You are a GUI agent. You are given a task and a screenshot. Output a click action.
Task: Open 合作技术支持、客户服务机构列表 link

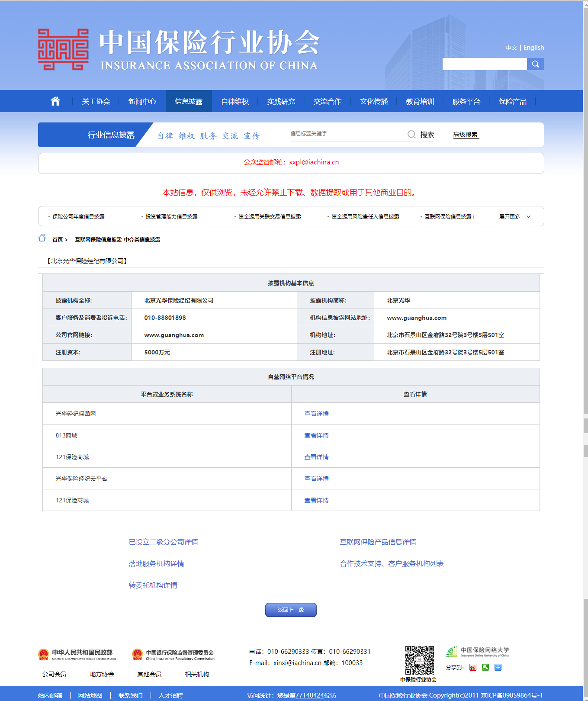(392, 564)
